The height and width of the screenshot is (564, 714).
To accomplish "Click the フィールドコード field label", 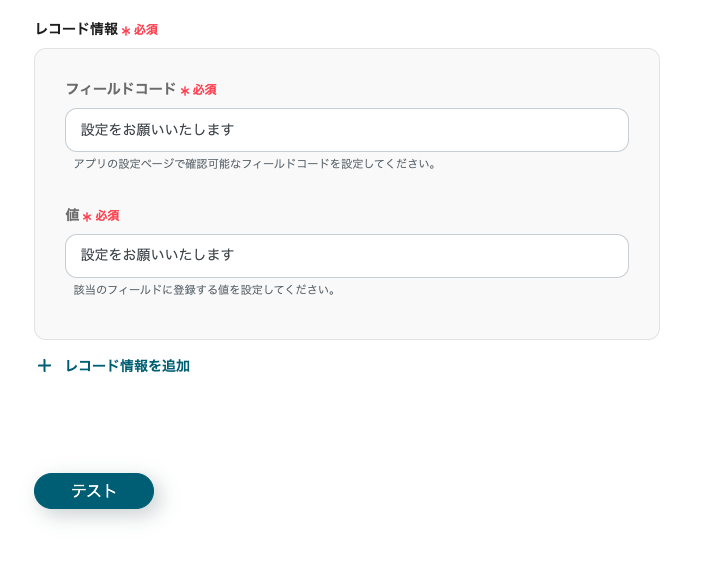I will pyautogui.click(x=120, y=89).
